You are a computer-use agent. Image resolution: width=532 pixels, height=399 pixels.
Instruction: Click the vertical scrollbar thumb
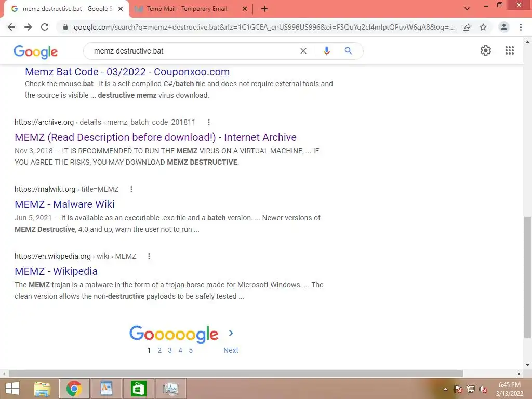[x=527, y=277]
